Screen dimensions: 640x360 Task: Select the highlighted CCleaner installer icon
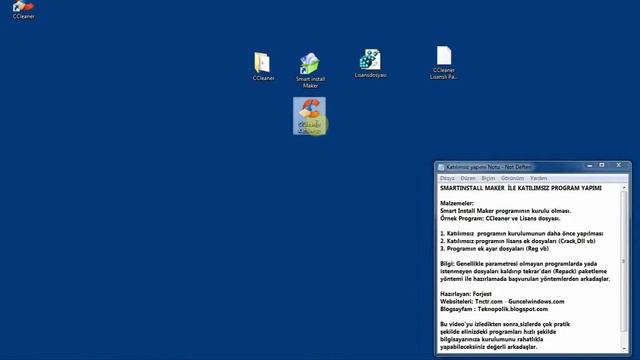(x=309, y=116)
